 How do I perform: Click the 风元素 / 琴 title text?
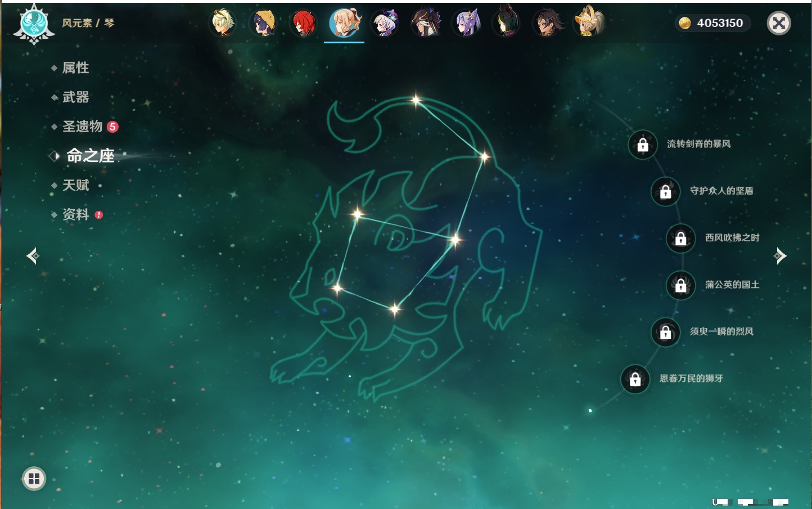point(88,23)
